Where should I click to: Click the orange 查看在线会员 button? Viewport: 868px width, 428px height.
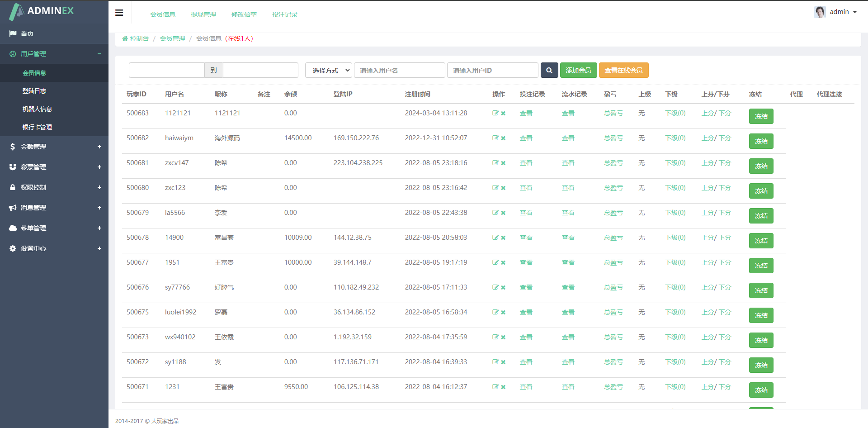click(623, 70)
